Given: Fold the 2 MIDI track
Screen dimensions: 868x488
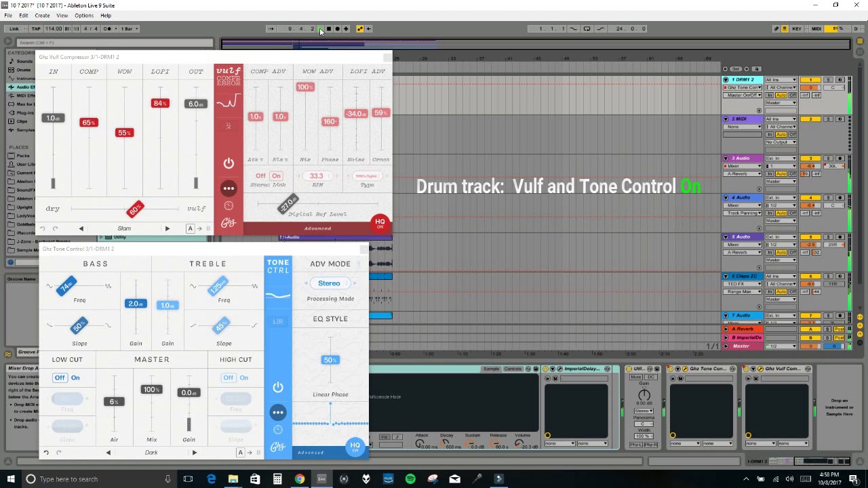Looking at the screenshot, I should point(726,119).
